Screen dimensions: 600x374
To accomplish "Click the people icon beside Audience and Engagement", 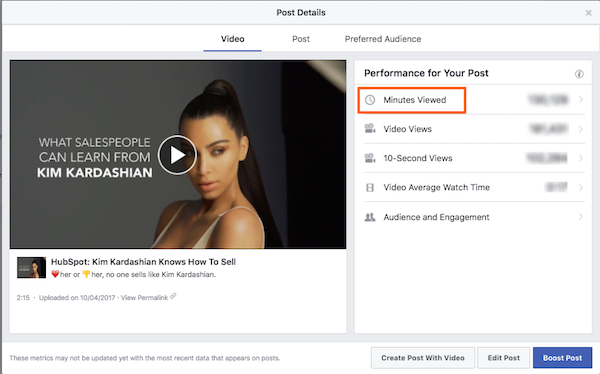I will pyautogui.click(x=370, y=217).
